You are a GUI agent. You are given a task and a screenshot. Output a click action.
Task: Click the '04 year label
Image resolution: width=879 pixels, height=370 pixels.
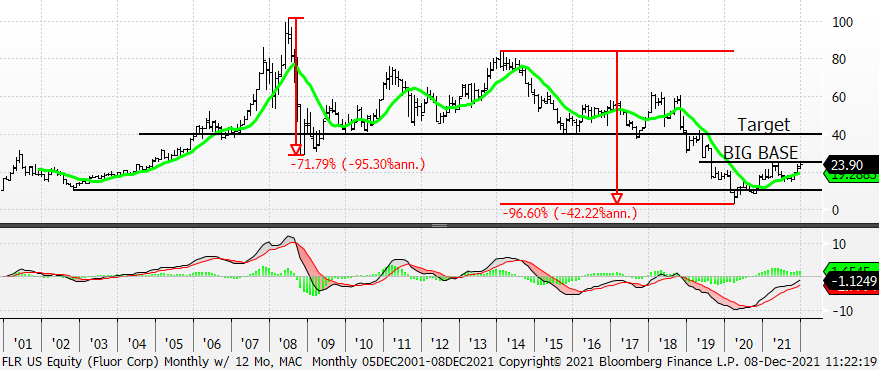(137, 343)
